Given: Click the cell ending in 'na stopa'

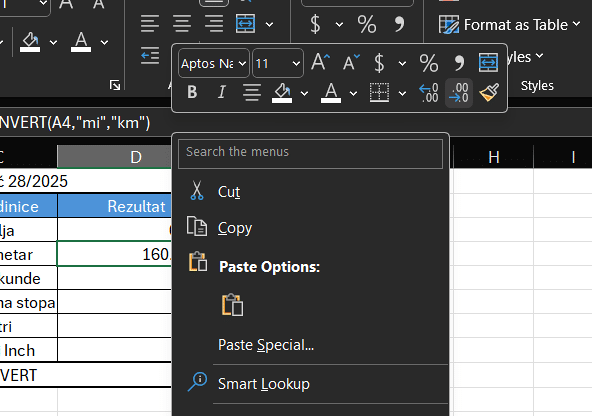Looking at the screenshot, I should coord(28,302).
